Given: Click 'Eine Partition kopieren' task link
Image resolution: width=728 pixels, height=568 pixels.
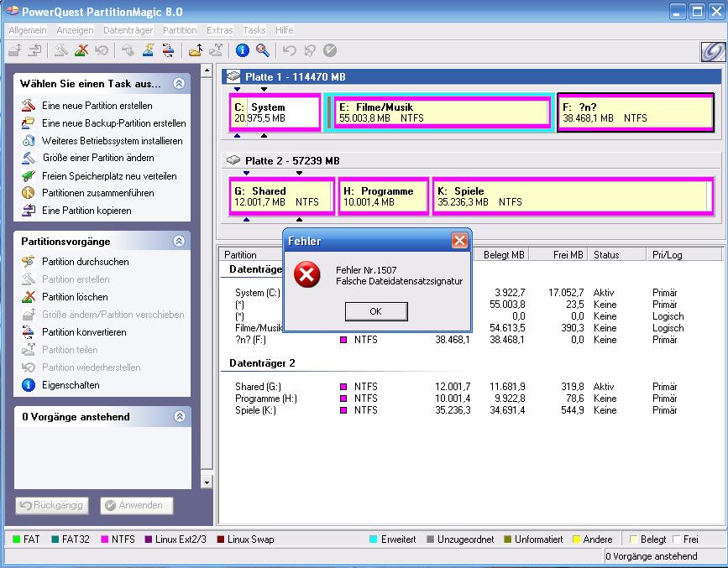Looking at the screenshot, I should tap(86, 211).
